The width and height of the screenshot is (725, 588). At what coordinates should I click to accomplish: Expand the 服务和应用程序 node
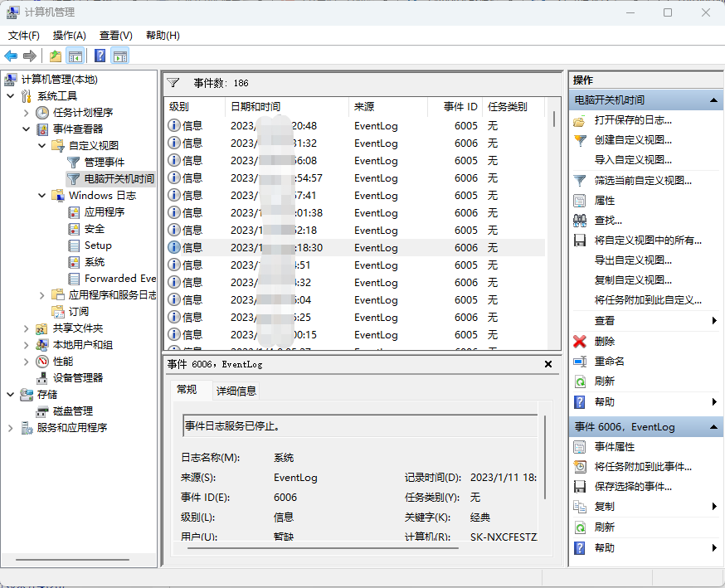click(11, 428)
